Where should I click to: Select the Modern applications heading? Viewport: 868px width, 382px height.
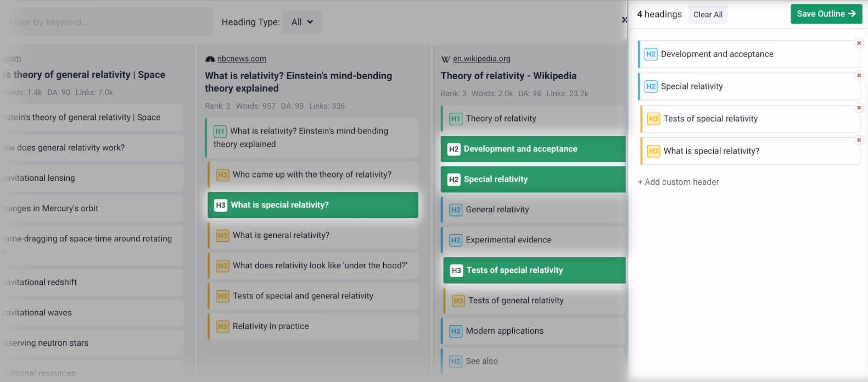(533, 331)
